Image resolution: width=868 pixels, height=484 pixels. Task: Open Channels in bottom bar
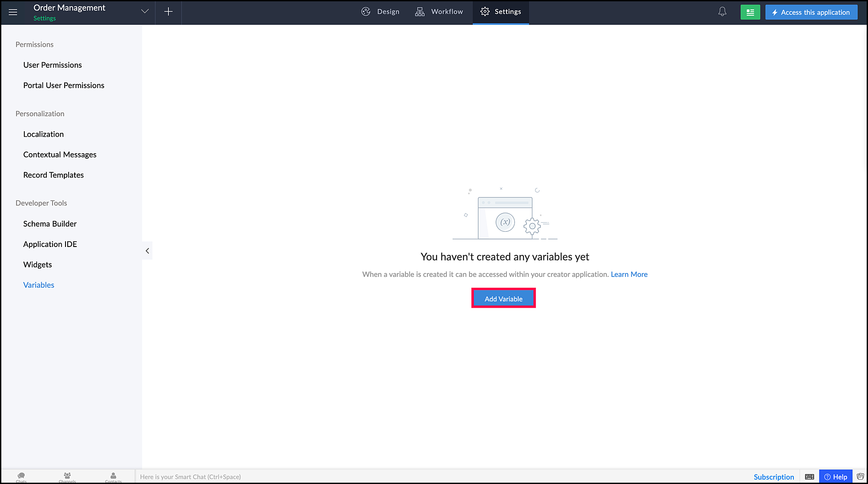tap(67, 477)
